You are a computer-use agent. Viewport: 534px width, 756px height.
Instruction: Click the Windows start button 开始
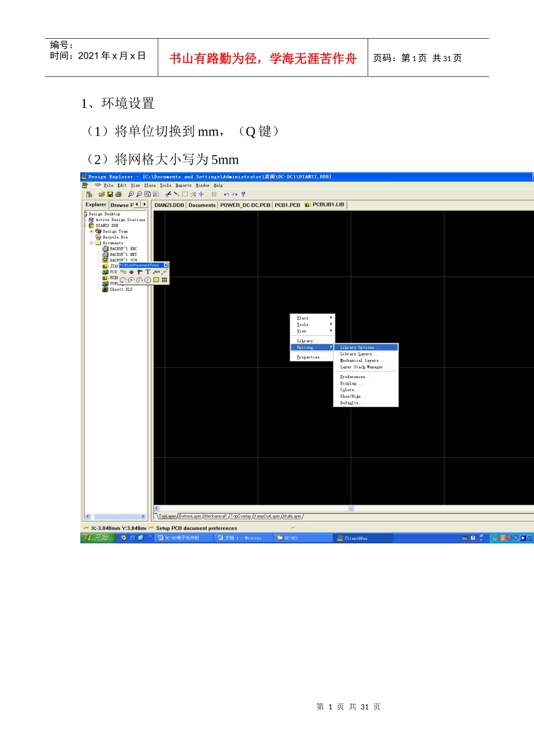tap(98, 538)
